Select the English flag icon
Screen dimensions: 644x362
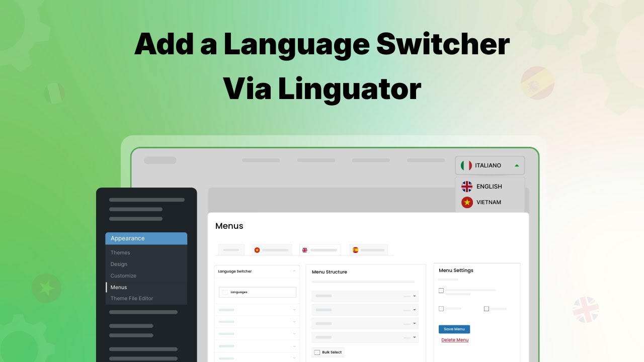pos(467,186)
